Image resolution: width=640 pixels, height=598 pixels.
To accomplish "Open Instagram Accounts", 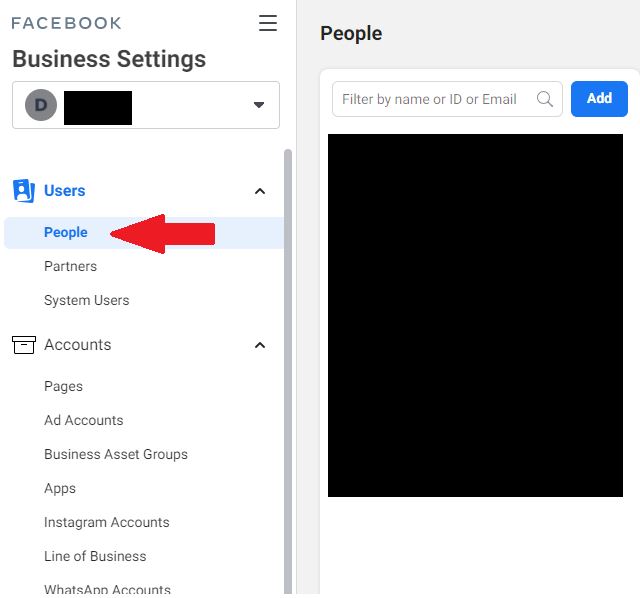I will [x=107, y=522].
